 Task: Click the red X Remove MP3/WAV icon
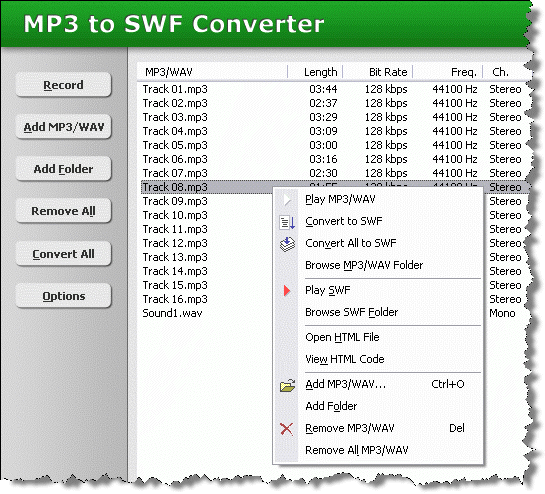click(287, 429)
